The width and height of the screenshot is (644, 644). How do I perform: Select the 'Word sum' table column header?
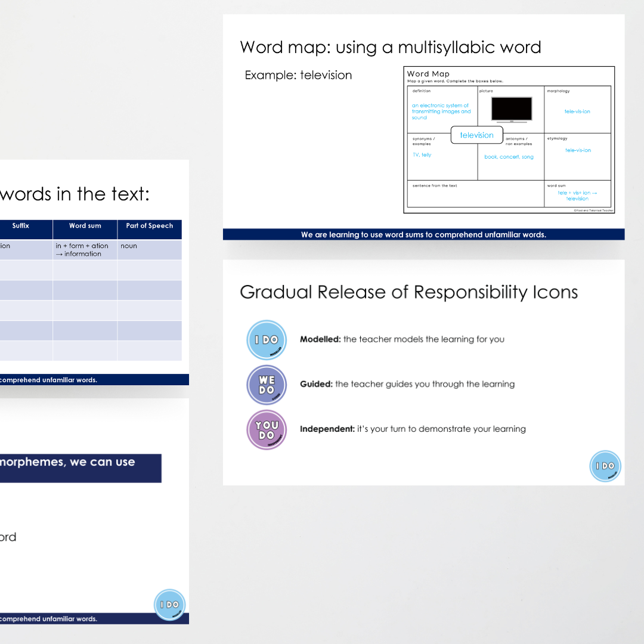[85, 226]
